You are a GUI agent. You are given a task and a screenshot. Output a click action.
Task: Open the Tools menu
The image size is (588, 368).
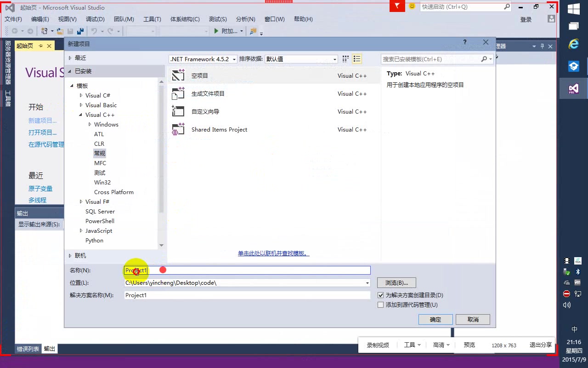point(152,19)
